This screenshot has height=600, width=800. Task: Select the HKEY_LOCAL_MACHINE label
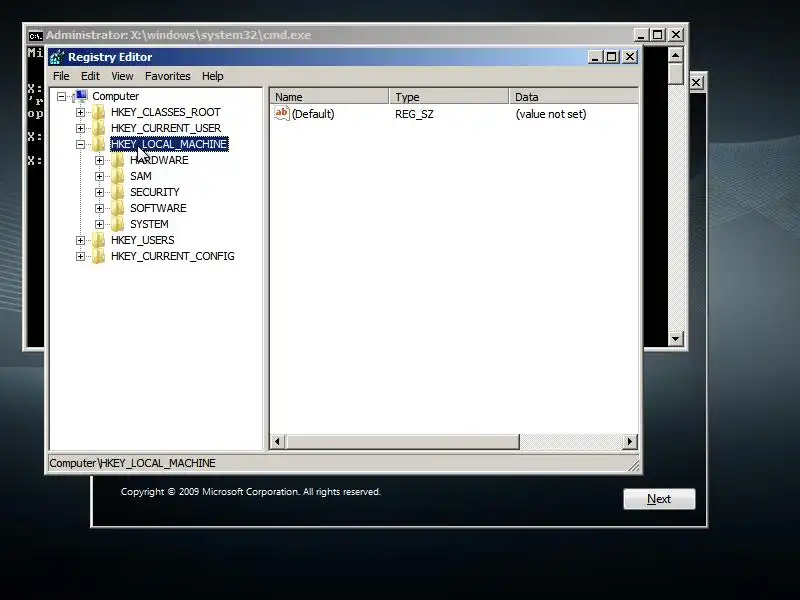169,144
